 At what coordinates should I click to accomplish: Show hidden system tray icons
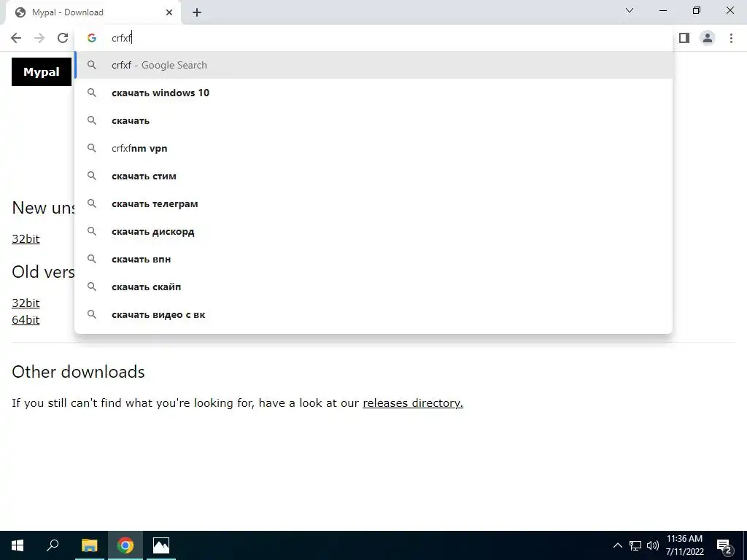click(617, 545)
